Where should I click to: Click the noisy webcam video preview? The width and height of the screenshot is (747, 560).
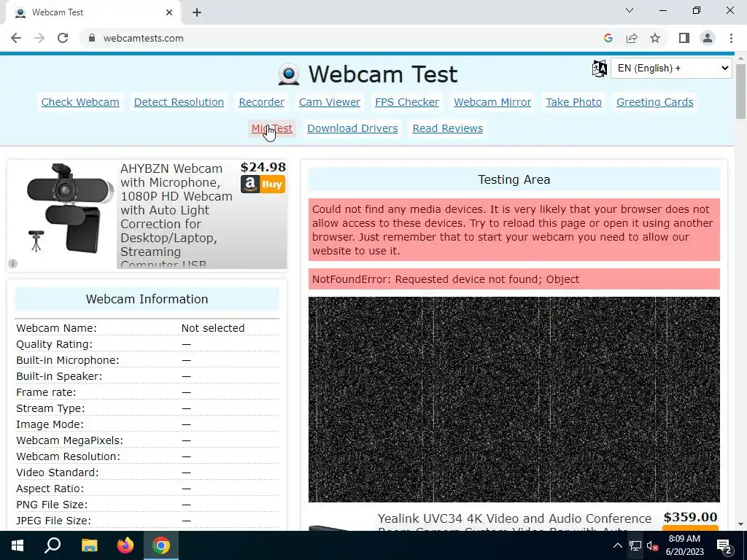click(514, 400)
